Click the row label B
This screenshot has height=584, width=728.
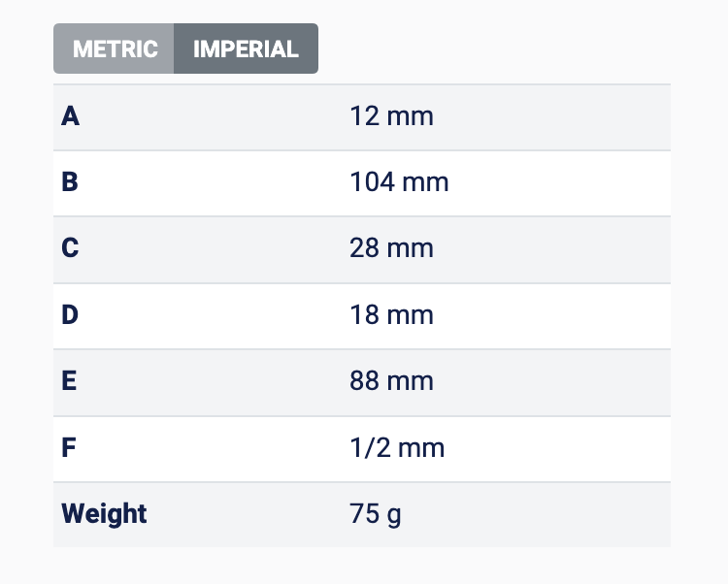(x=70, y=182)
